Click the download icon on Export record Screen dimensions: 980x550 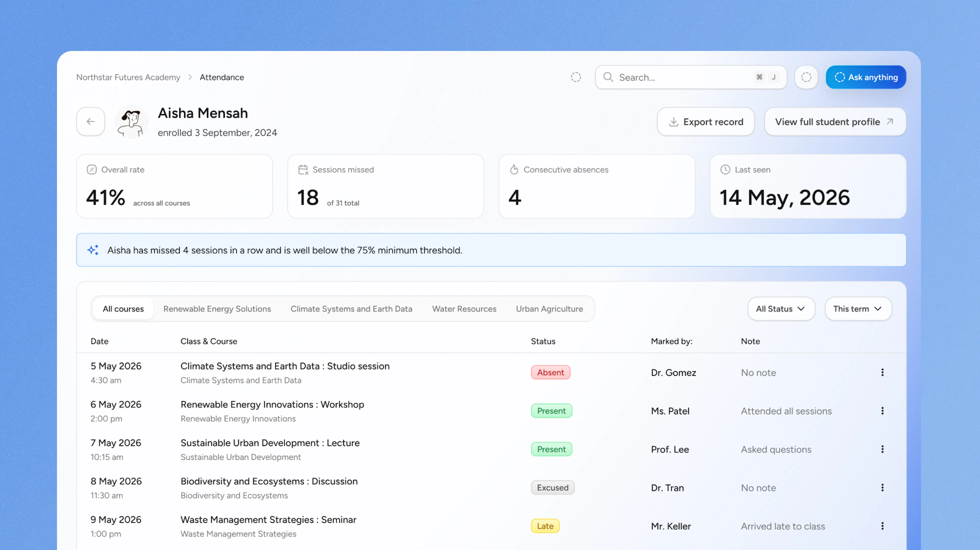[674, 122]
